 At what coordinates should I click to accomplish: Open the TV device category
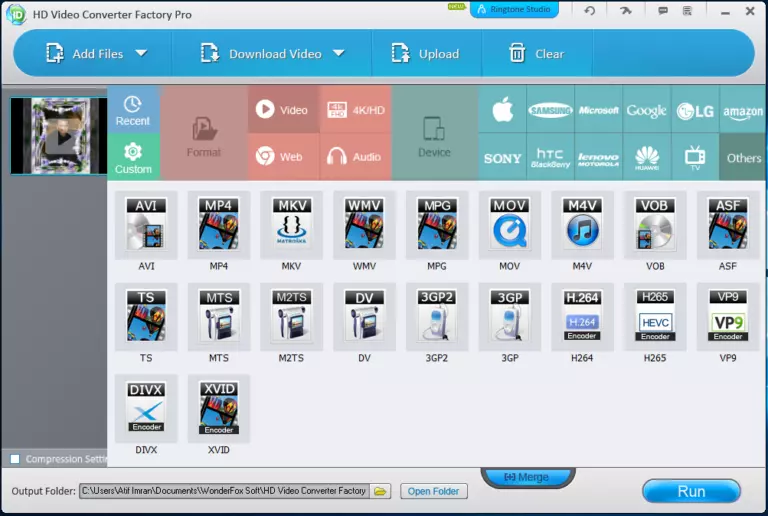pos(695,157)
